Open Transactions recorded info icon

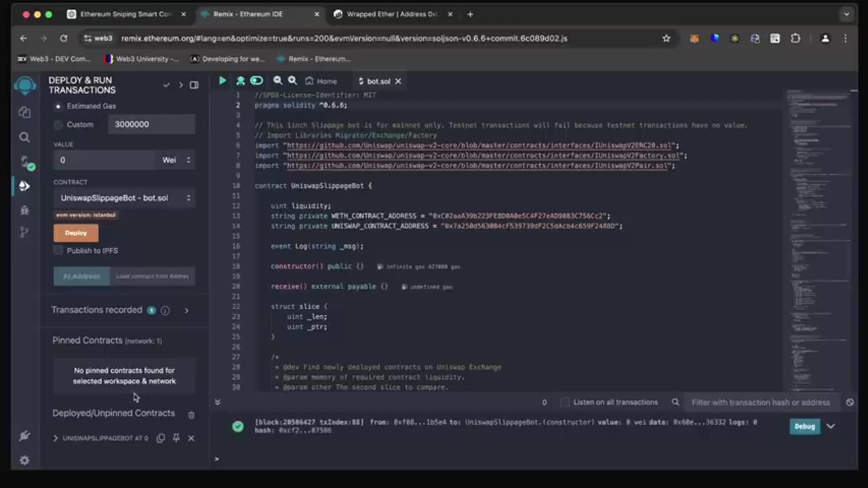coord(165,310)
